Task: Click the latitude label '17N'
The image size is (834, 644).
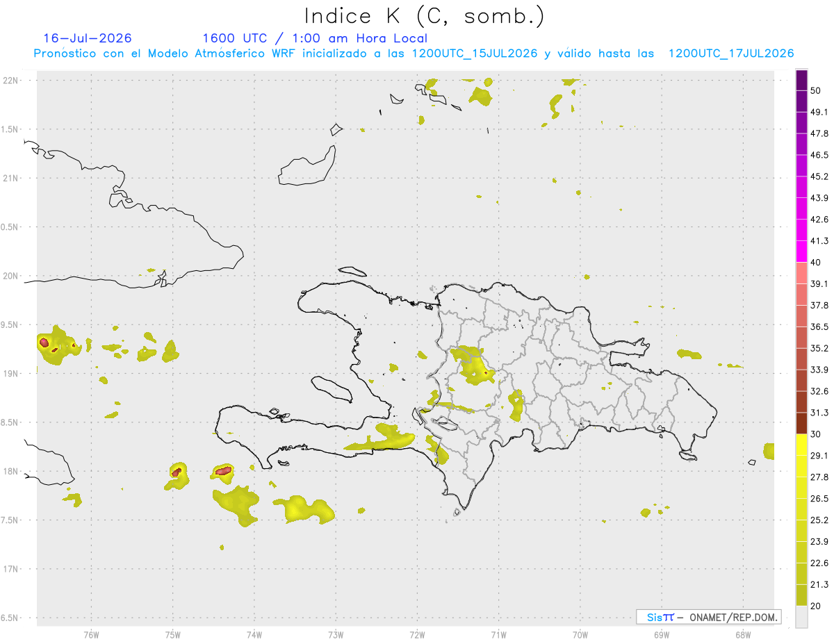Action: click(10, 569)
